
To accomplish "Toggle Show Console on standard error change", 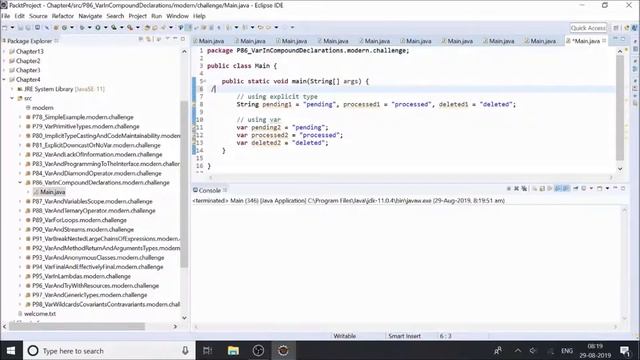I will click(x=566, y=189).
